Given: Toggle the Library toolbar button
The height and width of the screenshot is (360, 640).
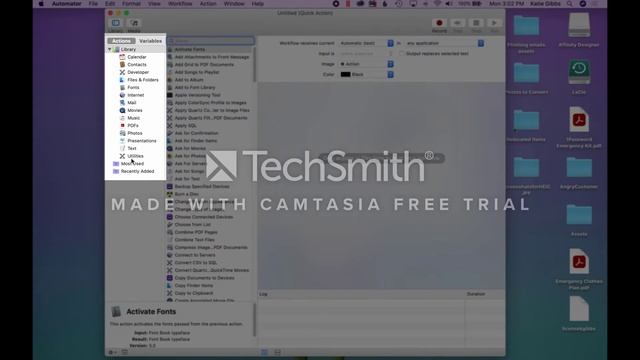Looking at the screenshot, I should 116,24.
